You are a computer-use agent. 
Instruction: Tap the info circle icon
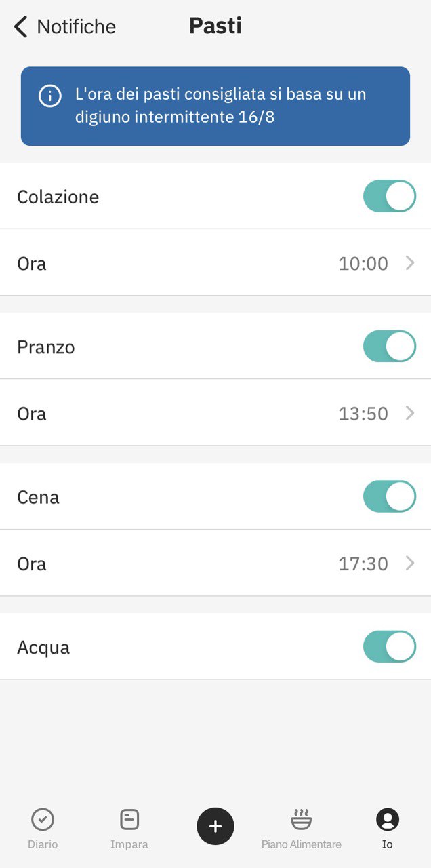(x=50, y=96)
